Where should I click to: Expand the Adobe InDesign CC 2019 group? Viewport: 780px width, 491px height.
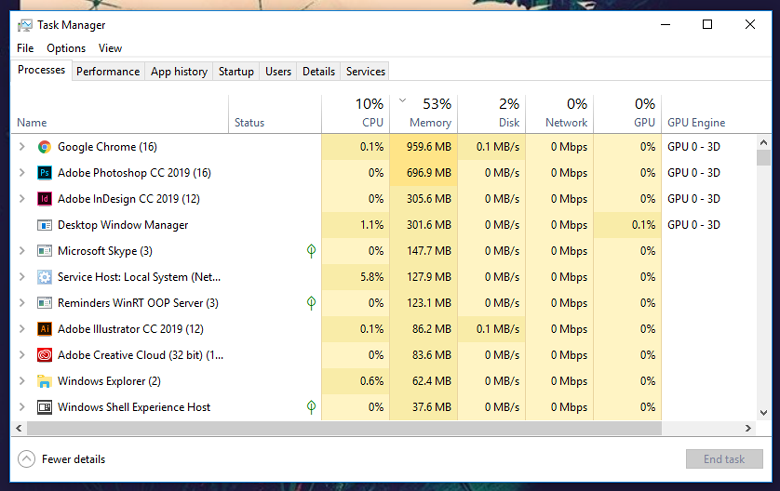pyautogui.click(x=22, y=199)
